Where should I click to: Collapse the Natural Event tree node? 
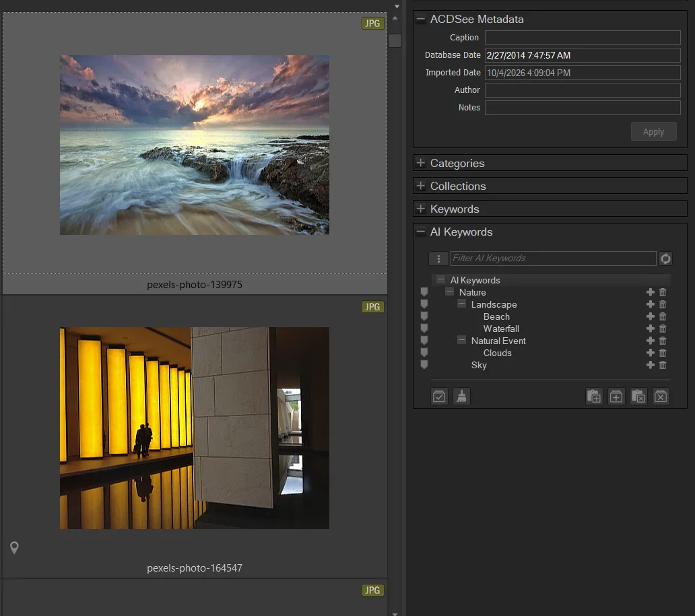click(461, 341)
